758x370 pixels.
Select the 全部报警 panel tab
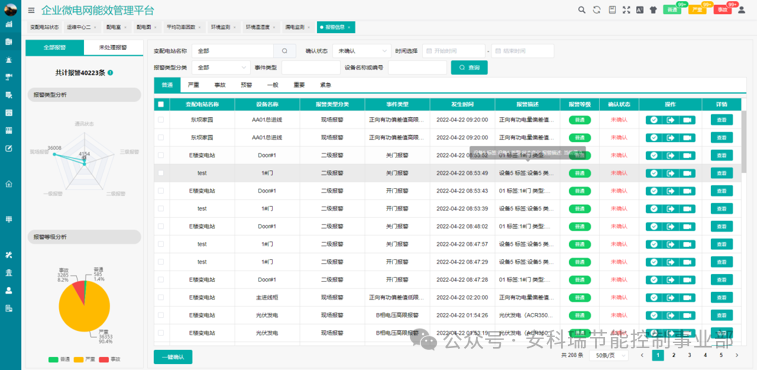(x=55, y=47)
